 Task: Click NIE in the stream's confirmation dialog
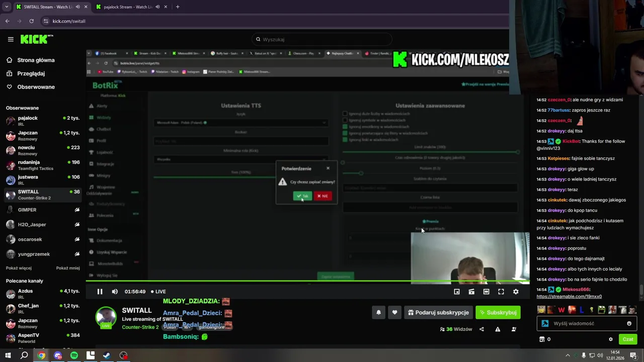click(323, 196)
